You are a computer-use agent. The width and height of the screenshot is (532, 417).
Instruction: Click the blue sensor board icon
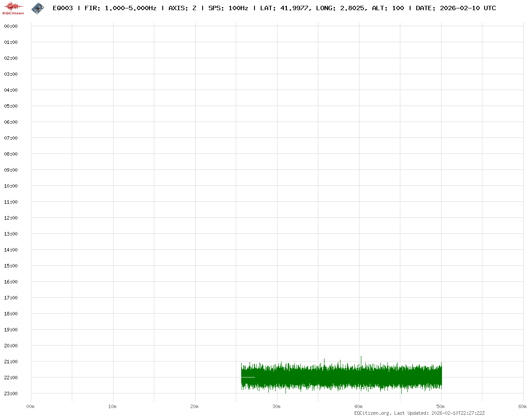point(38,8)
